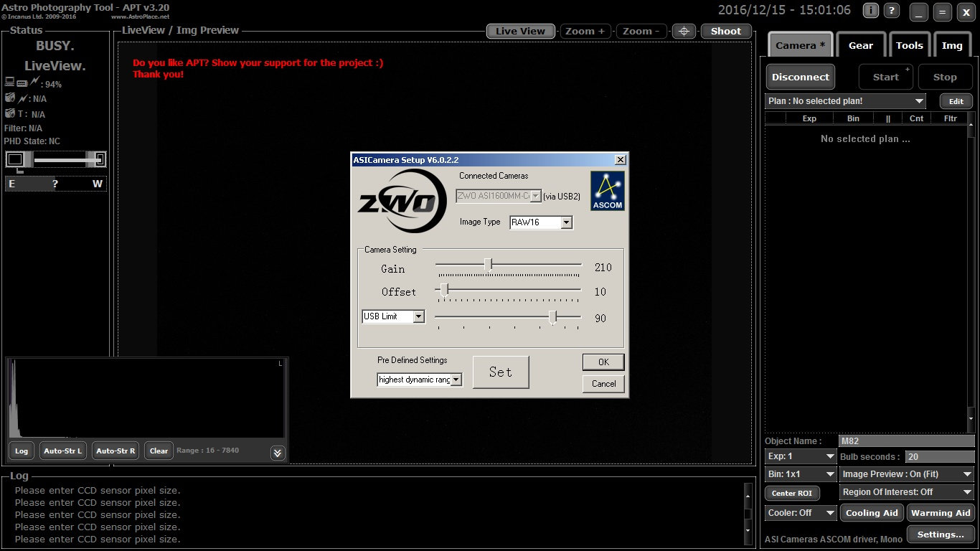The height and width of the screenshot is (551, 980).
Task: Switch to the Gear tab
Action: (861, 45)
